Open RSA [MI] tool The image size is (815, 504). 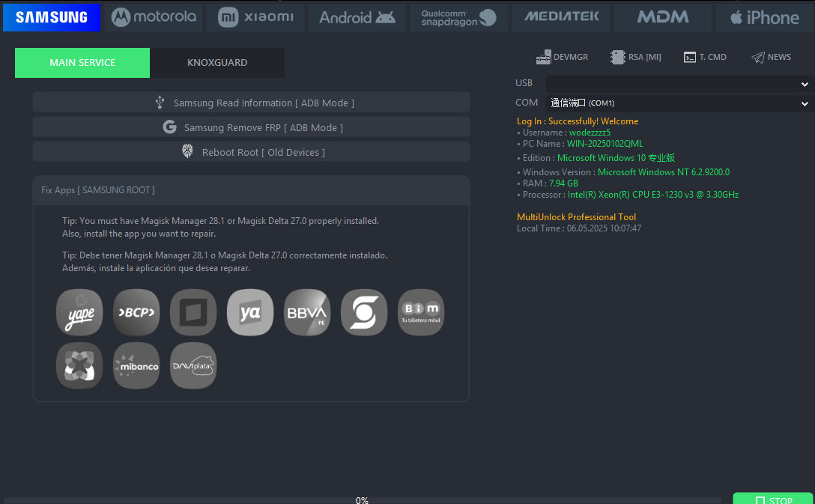[636, 57]
